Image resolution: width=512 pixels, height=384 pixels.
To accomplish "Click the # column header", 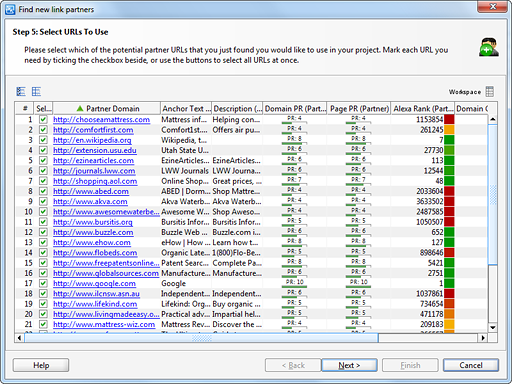I will (x=25, y=108).
